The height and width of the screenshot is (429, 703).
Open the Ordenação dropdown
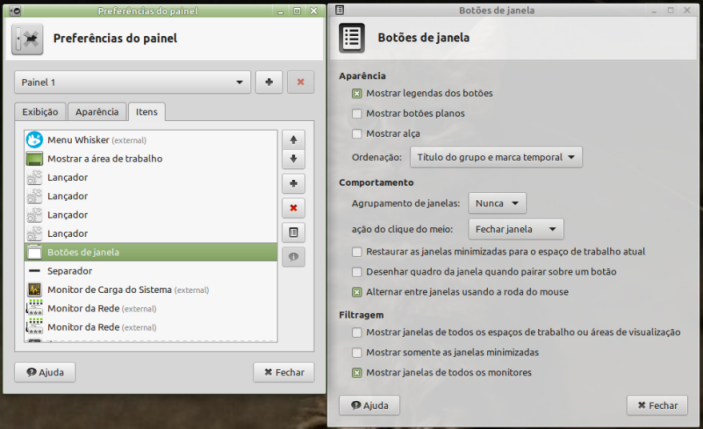(496, 157)
